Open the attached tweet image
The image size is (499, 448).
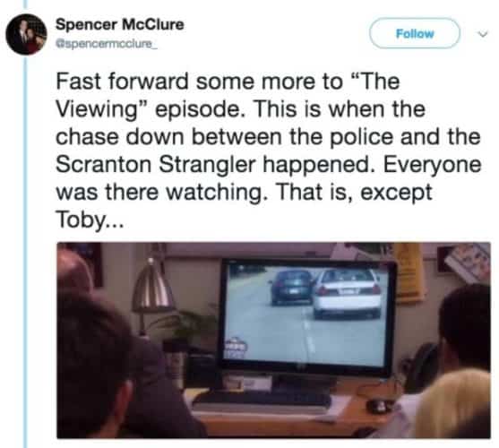coord(273,340)
